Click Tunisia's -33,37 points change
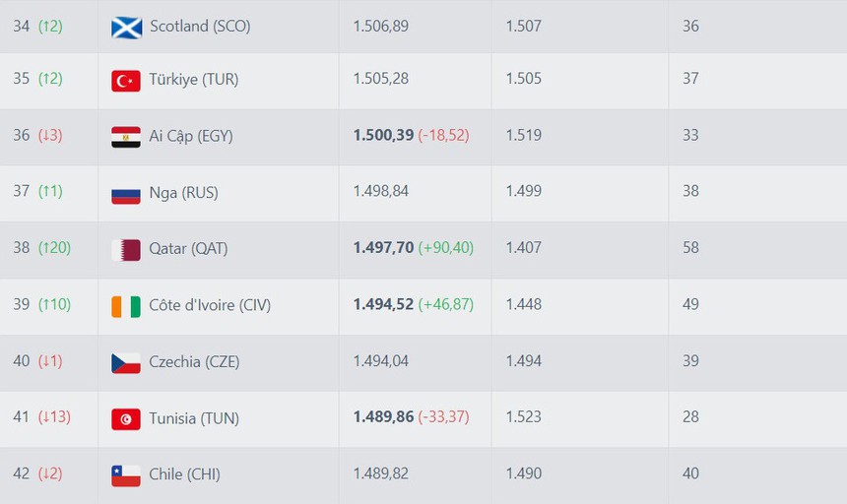847x504 pixels. (443, 417)
